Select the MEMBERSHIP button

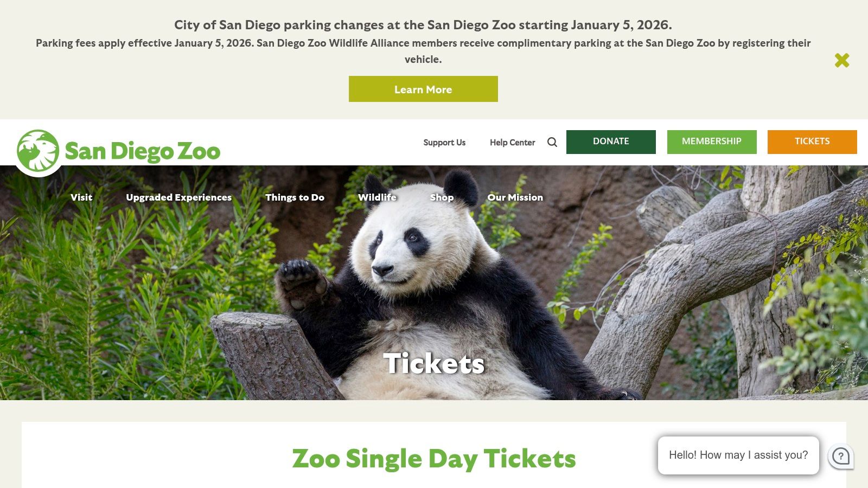(x=712, y=142)
